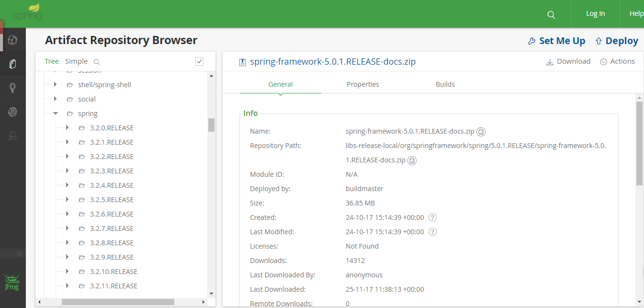Select 3.2.11.RELEASE in tree
644x308 pixels.
(x=113, y=286)
